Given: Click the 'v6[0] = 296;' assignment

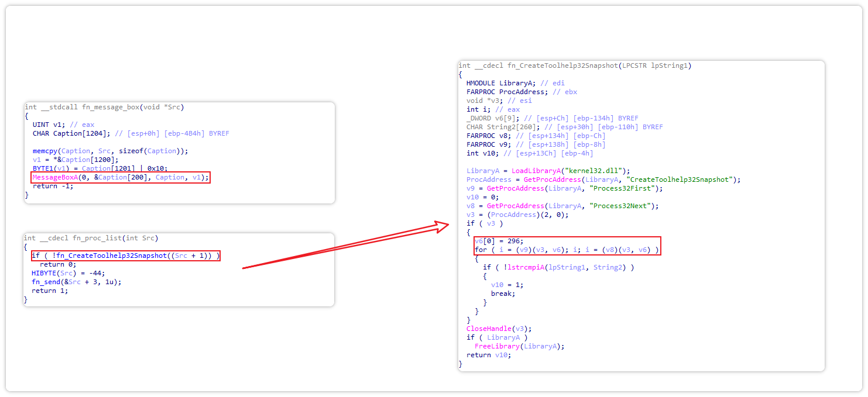Looking at the screenshot, I should 499,241.
